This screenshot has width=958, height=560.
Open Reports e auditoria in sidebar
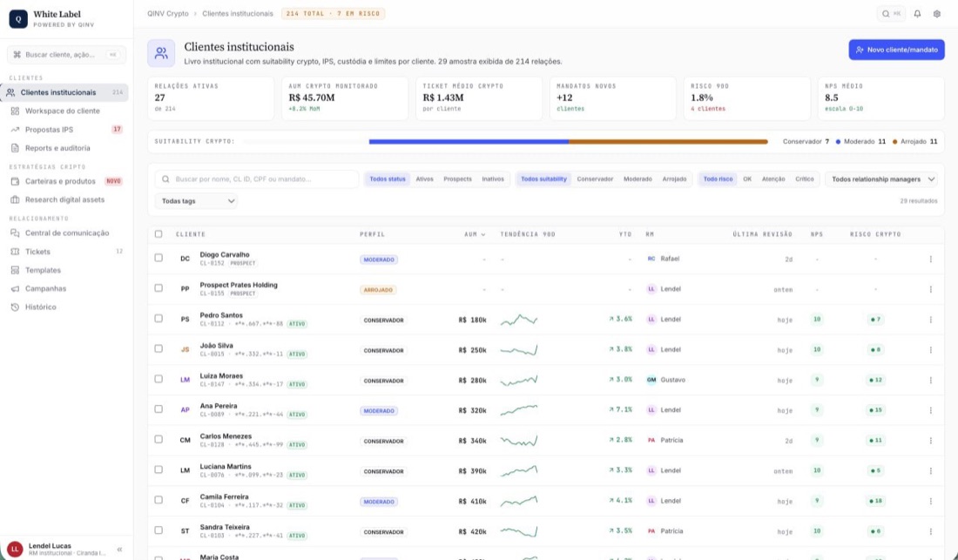[64, 148]
